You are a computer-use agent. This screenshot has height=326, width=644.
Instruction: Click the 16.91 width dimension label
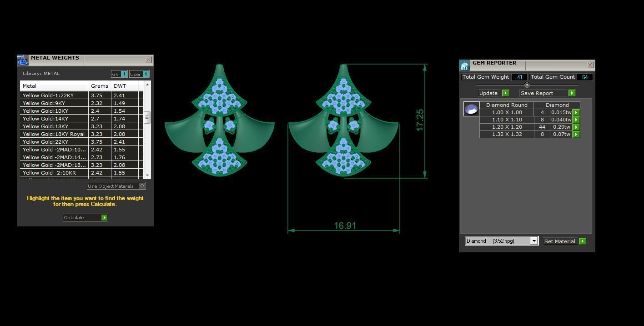tap(345, 226)
